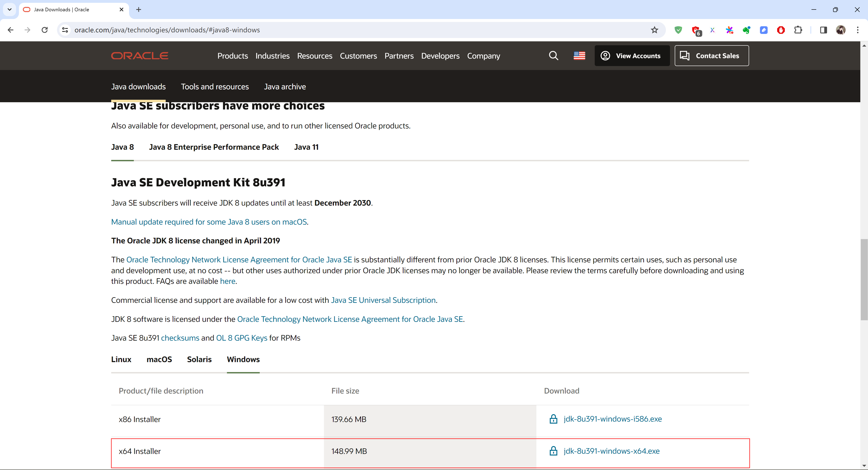Screen dimensions: 868x470
Task: Click the browser forward arrow
Action: coord(28,30)
